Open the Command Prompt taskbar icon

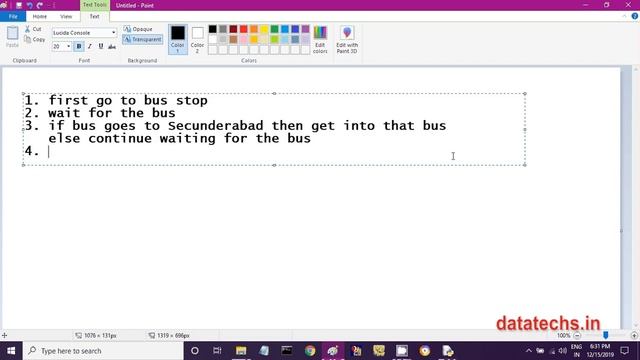(287, 351)
